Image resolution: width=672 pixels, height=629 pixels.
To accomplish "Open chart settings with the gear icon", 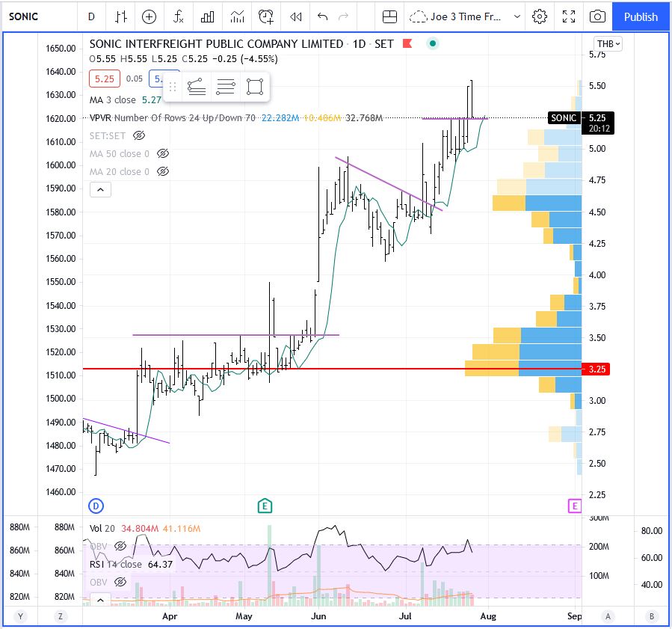I will click(x=540, y=16).
